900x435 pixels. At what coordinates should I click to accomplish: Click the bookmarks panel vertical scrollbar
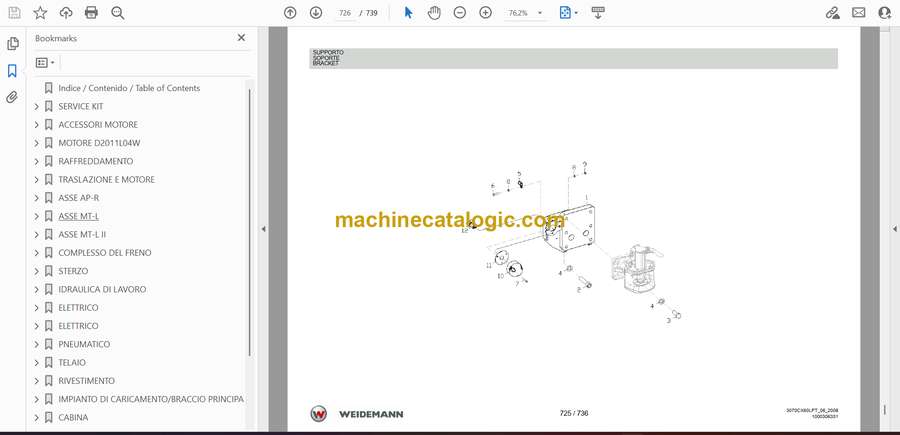pos(249,221)
